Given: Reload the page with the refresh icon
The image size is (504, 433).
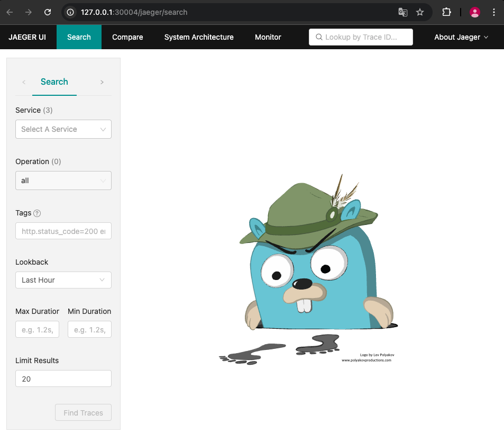Looking at the screenshot, I should click(48, 12).
